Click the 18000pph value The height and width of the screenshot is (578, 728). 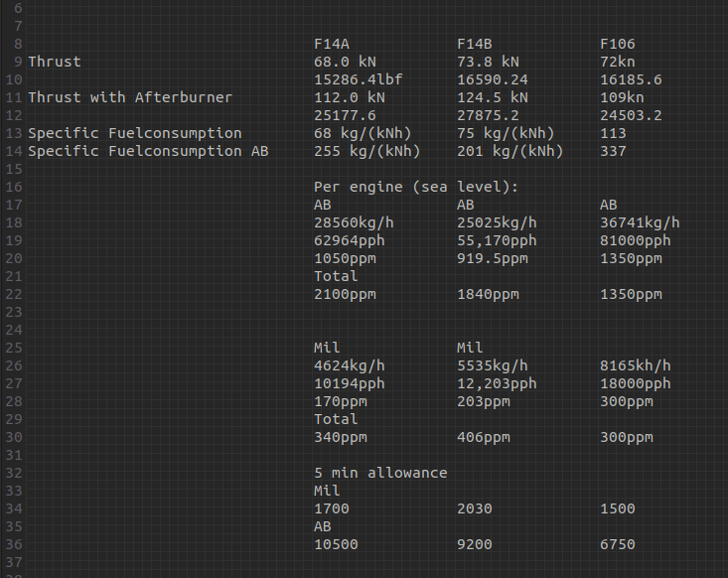pos(636,383)
